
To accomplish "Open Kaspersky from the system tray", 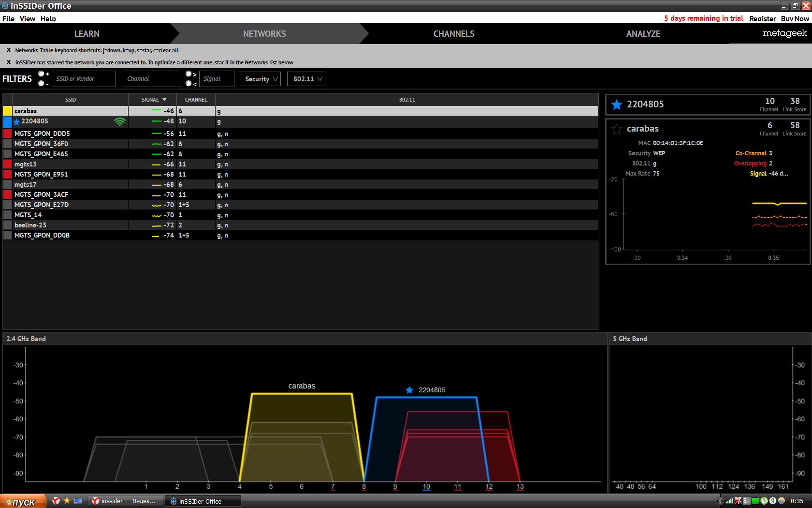I will point(738,501).
